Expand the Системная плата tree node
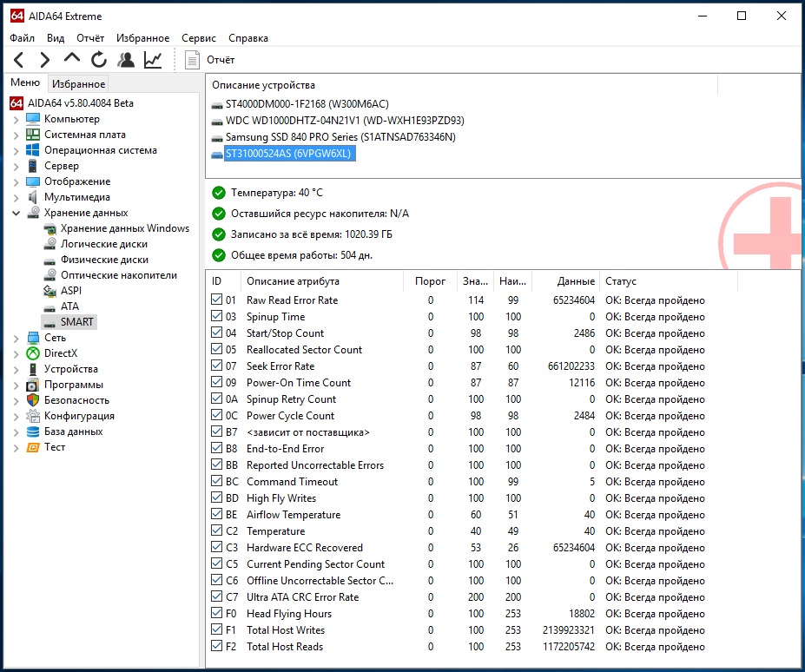The width and height of the screenshot is (805, 672). point(16,135)
